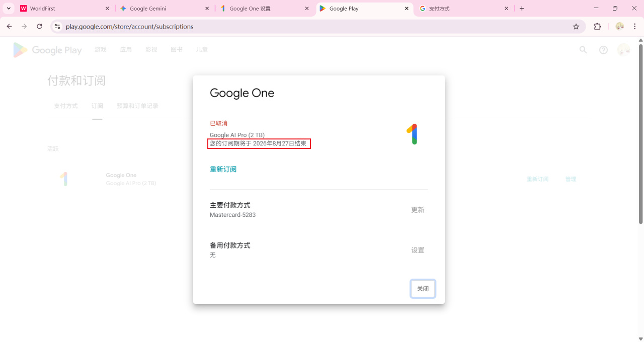
Task: Open the Google Play help icon
Action: point(603,50)
